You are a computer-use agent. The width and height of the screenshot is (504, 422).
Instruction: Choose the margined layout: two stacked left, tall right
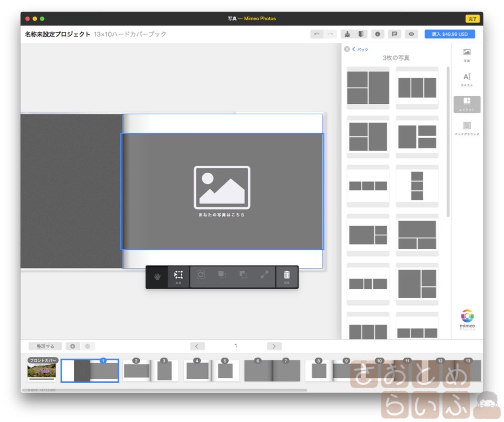[x=368, y=137]
